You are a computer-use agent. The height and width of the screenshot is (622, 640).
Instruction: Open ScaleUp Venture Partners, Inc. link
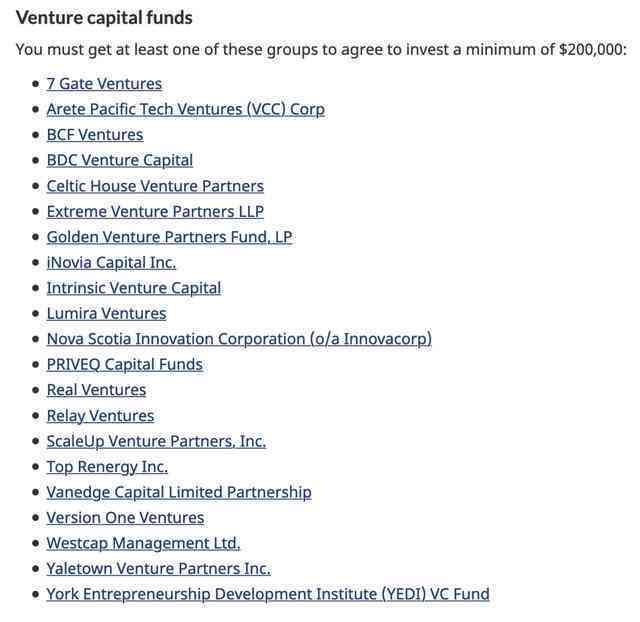156,441
